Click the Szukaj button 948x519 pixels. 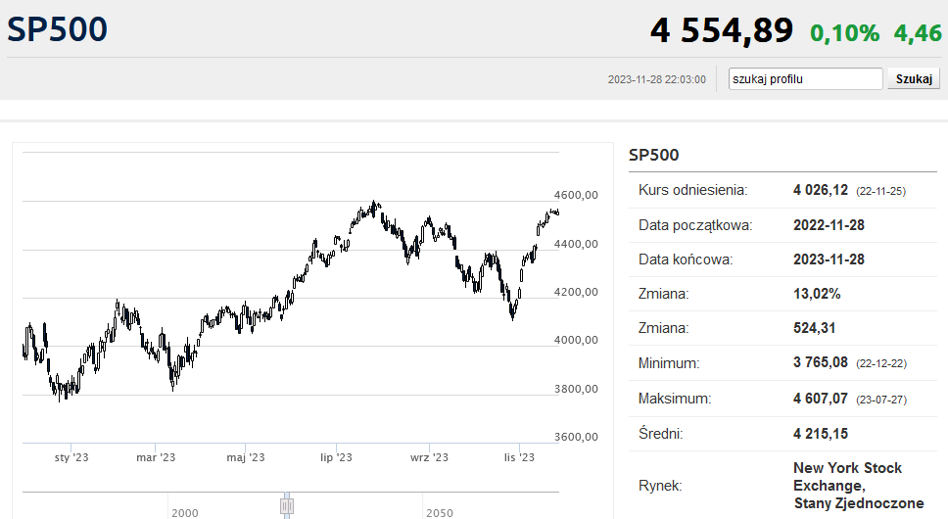914,79
